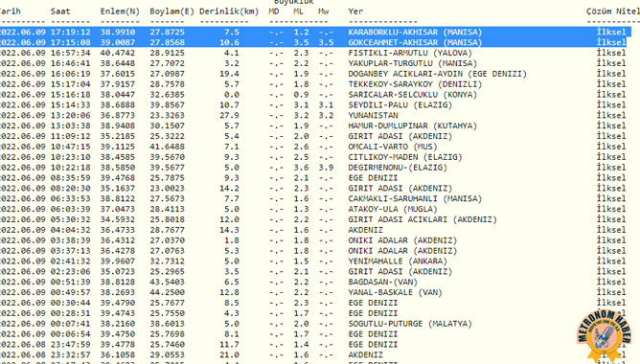Select DOGANBEY ACIKLARI-AYDIN (EGE DENIZI) text
The height and width of the screenshot is (364, 640).
pos(437,74)
